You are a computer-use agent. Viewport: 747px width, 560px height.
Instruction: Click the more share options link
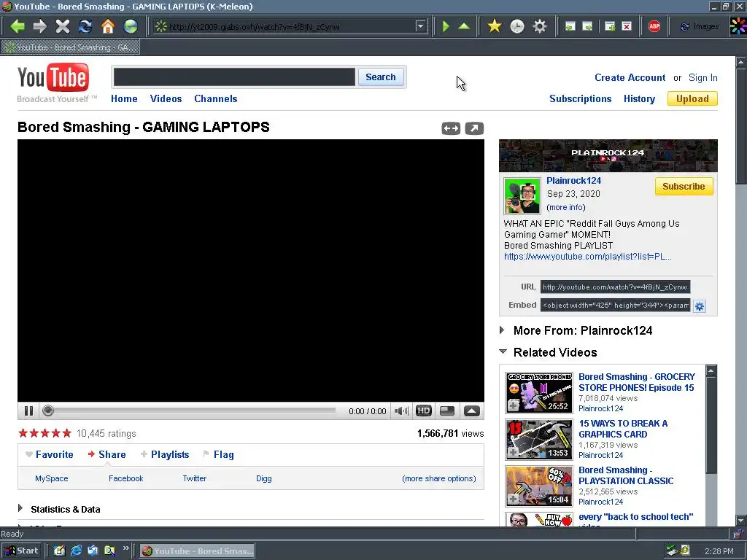438,478
